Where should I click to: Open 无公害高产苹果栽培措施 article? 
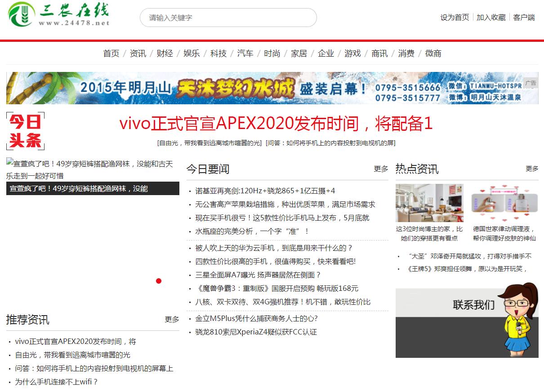pos(285,204)
